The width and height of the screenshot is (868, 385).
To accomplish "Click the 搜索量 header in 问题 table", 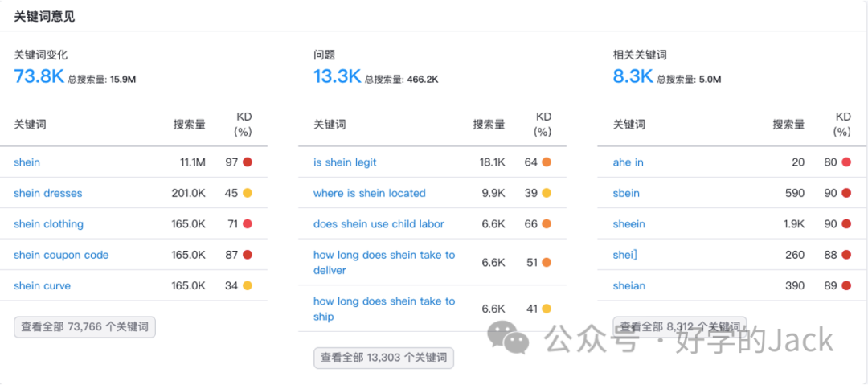I will coord(489,125).
